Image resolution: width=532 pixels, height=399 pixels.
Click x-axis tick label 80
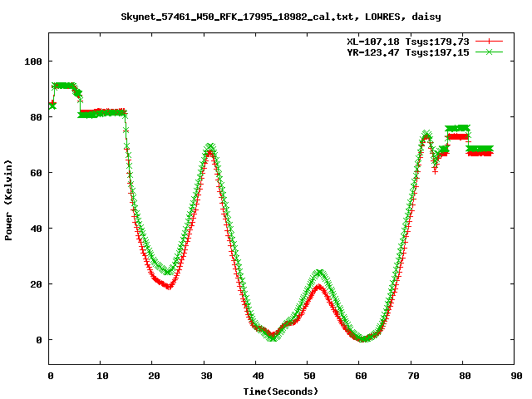pos(465,376)
